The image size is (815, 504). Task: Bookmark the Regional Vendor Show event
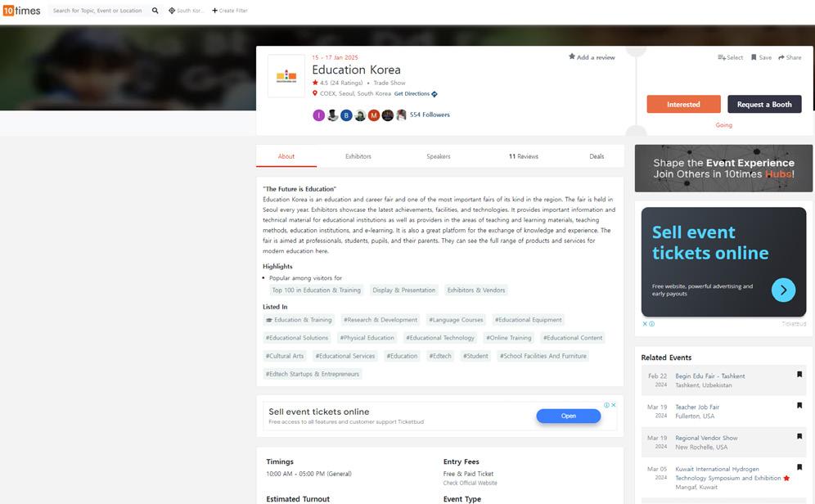(799, 436)
